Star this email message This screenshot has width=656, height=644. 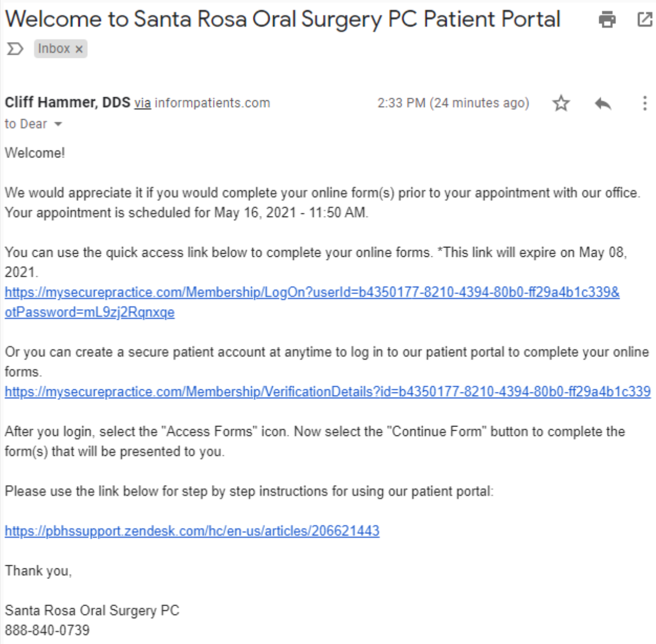pyautogui.click(x=561, y=103)
